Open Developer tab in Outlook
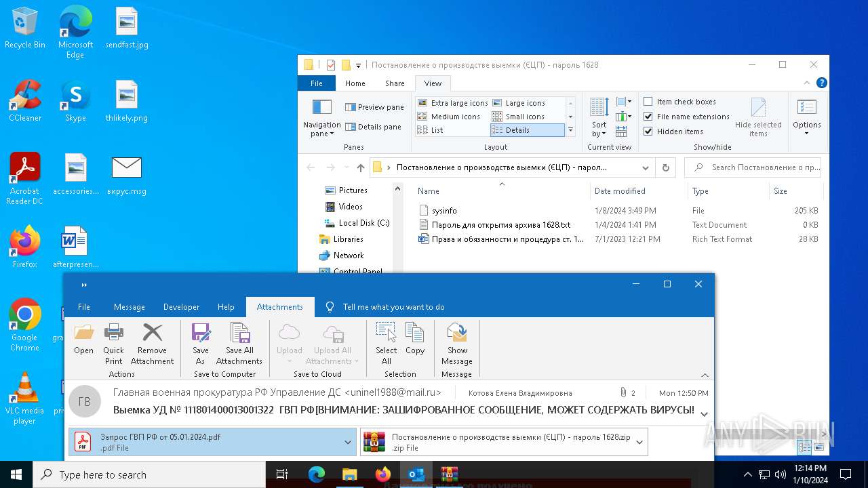 [x=182, y=307]
